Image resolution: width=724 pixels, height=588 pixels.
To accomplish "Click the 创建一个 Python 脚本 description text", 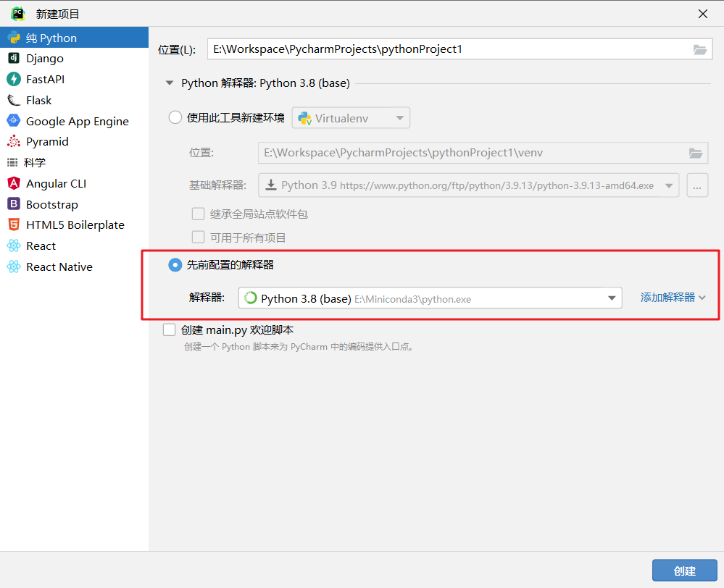I will pyautogui.click(x=299, y=347).
